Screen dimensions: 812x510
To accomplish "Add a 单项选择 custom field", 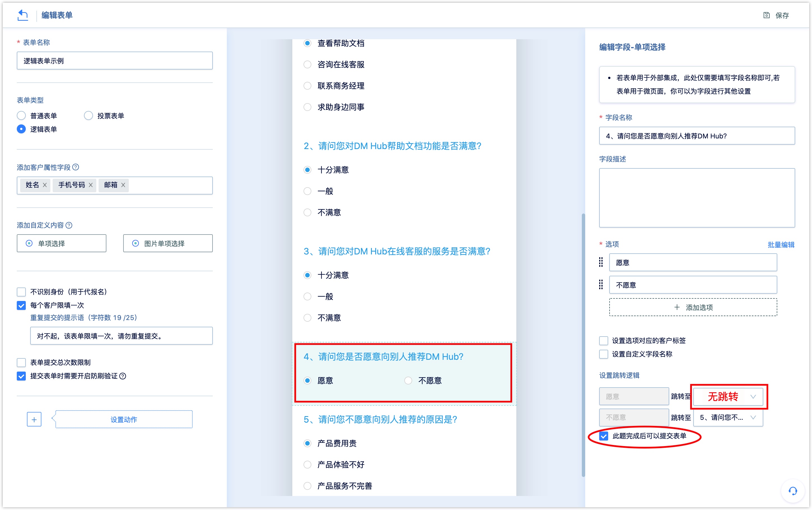I will 61,243.
